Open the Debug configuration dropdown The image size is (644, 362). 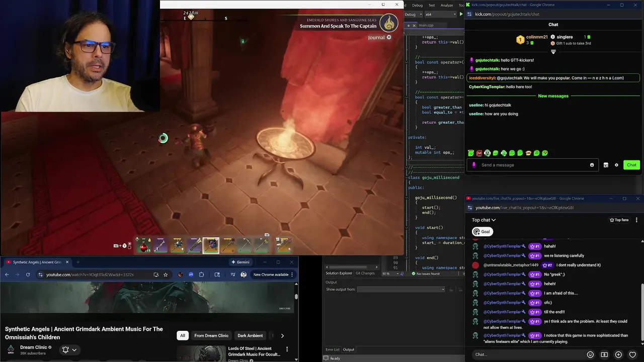[x=413, y=14]
